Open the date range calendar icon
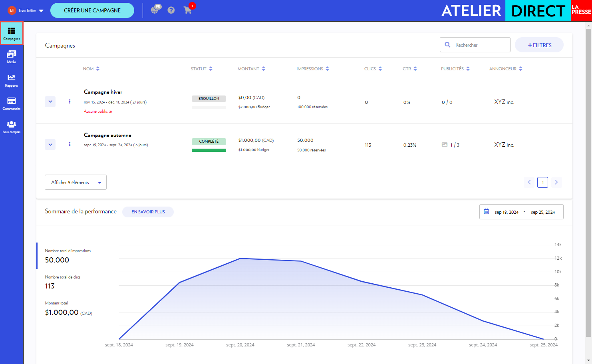 (x=487, y=211)
